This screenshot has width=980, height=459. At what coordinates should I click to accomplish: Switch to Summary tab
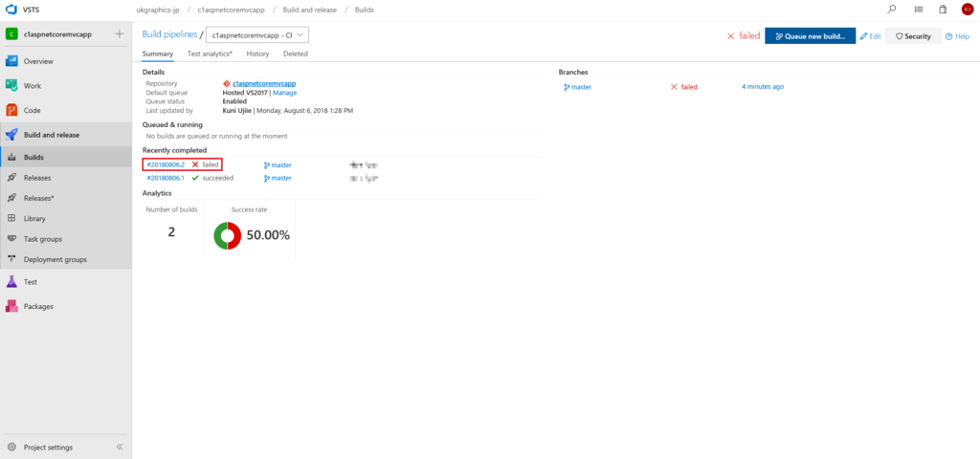pos(158,54)
